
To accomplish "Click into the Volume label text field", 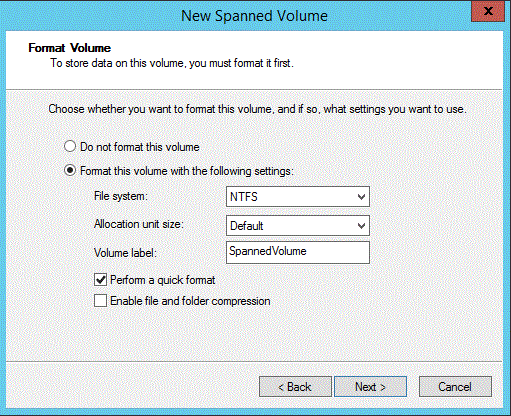I will pyautogui.click(x=298, y=252).
